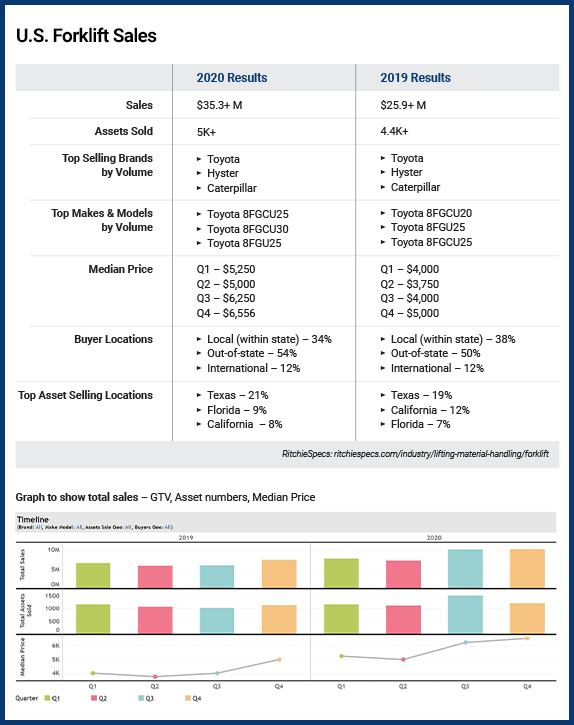Click the 2019 Q1 Total Sales bar
Viewport: 574px width, 725px height.
pos(93,576)
